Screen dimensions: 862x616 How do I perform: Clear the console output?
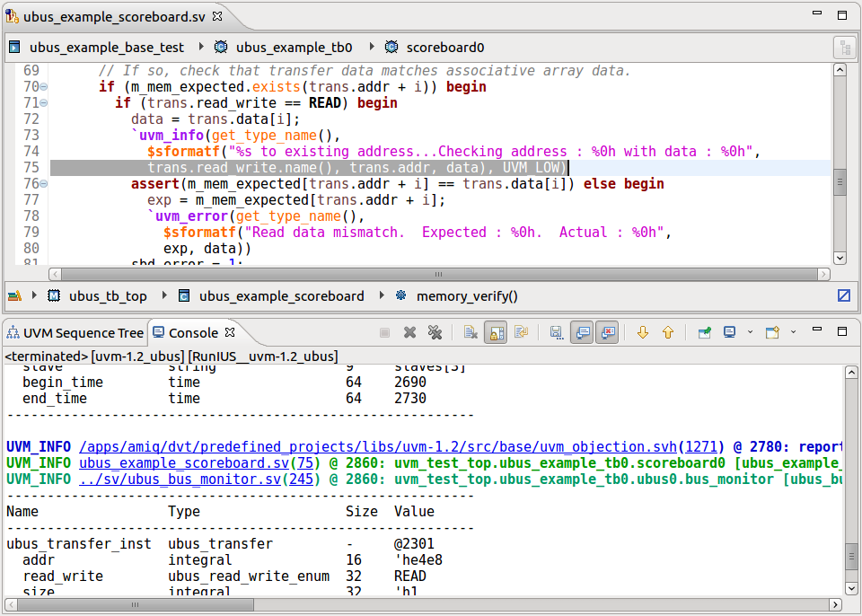coord(471,332)
